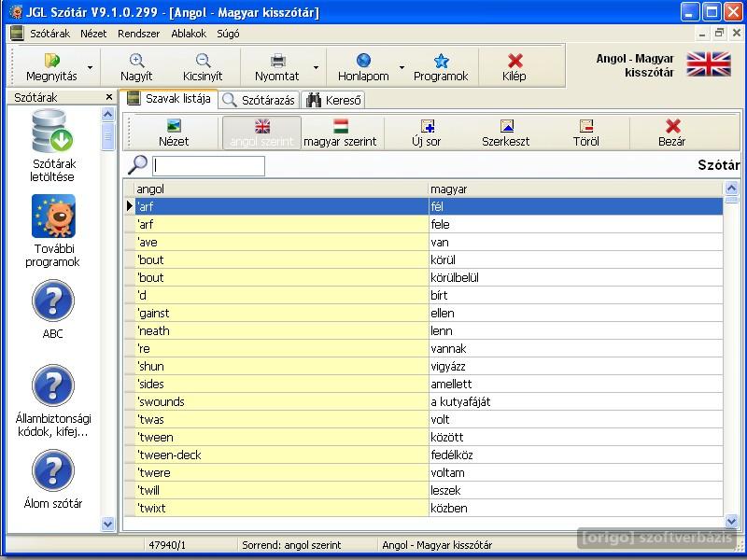Click the körülbelül translation cell
The image size is (747, 560).
[x=575, y=277]
